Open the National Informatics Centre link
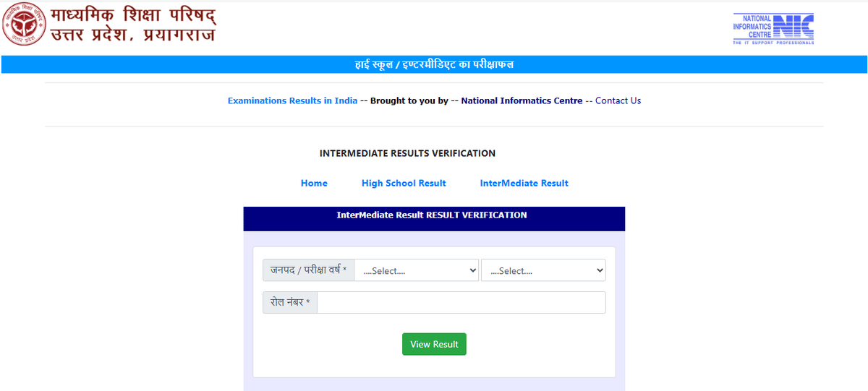The image size is (868, 391). [x=522, y=100]
